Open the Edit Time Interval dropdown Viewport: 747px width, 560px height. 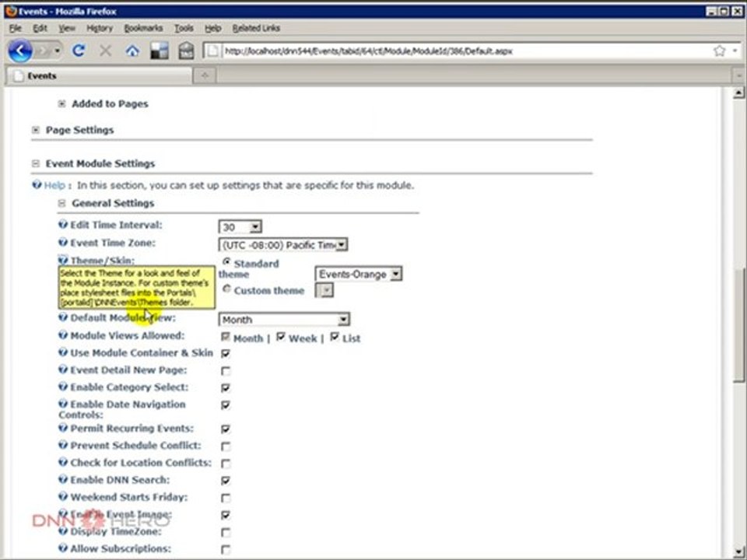pos(240,226)
